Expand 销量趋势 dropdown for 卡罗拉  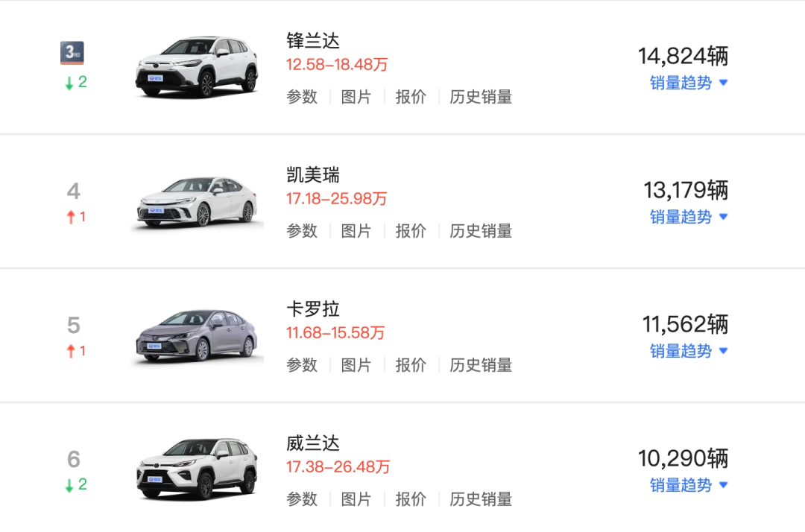tap(688, 351)
